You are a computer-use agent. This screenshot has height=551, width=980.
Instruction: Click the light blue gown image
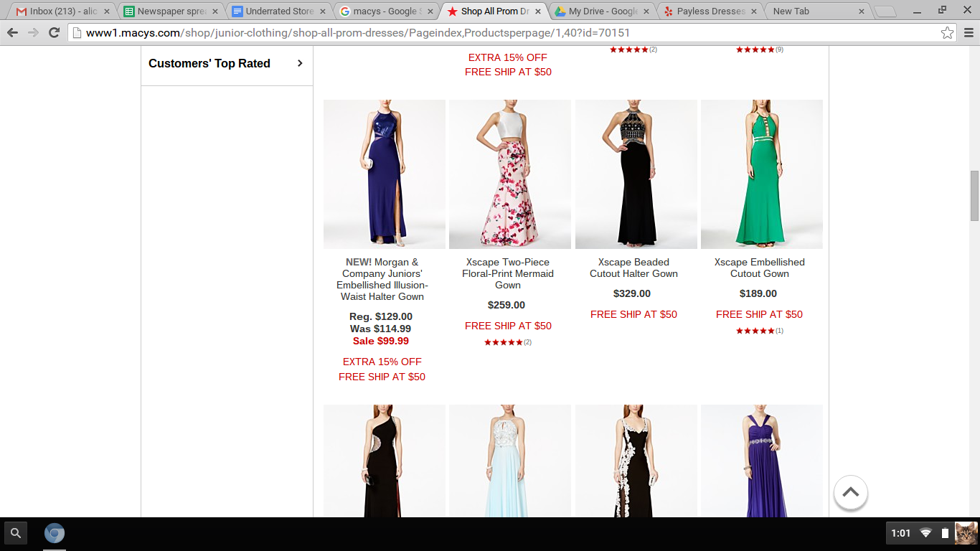pos(510,461)
